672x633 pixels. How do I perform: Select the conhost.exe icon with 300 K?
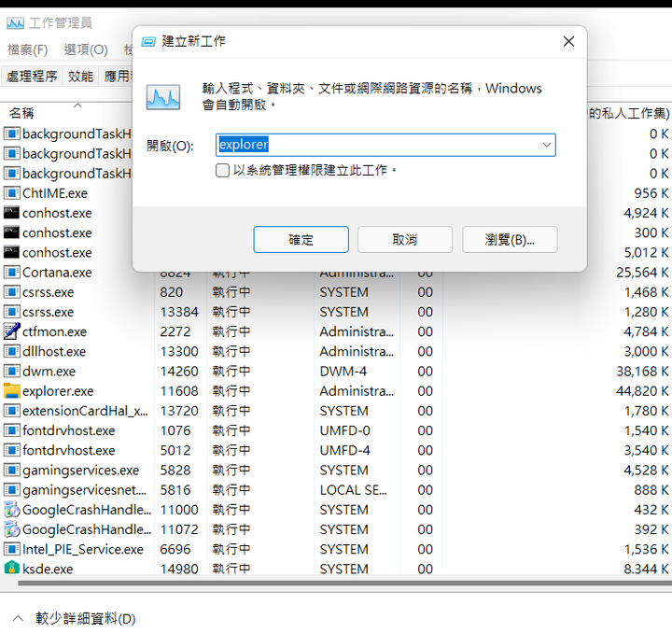point(11,232)
